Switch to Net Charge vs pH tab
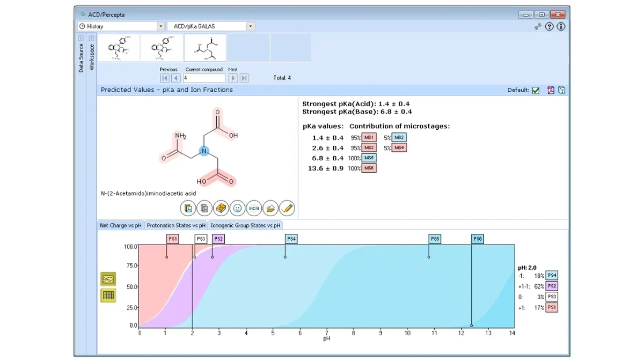This screenshot has width=644, height=362. (121, 225)
